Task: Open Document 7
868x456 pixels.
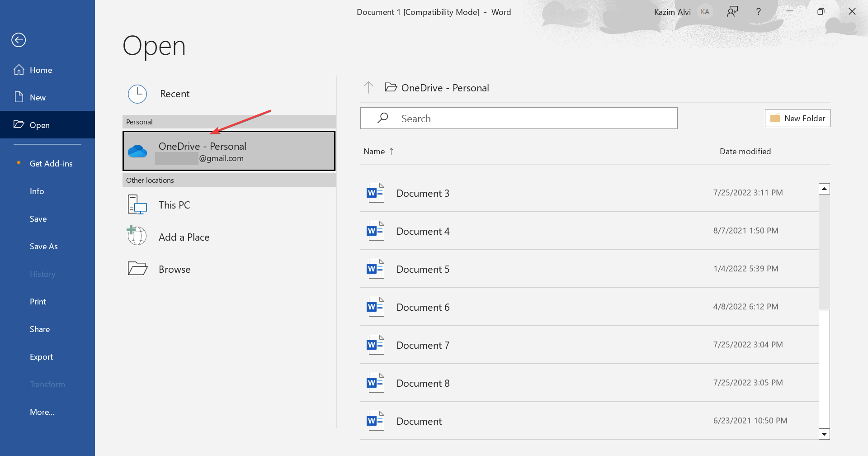Action: coord(590,345)
